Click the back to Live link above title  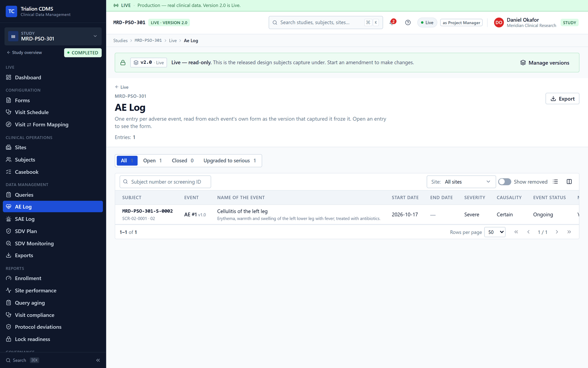coord(122,87)
